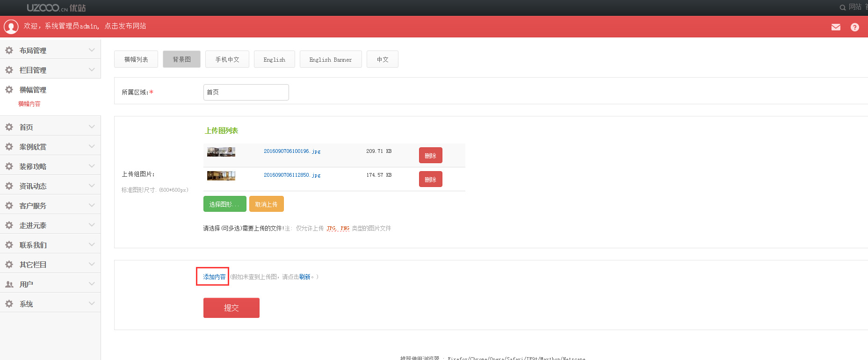868x360 pixels.
Task: Select the English Banner tab
Action: [x=330, y=59]
